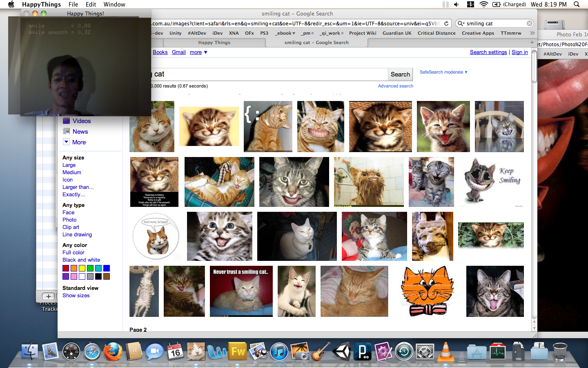Image resolution: width=588 pixels, height=368 pixels.
Task: Expand the SafeSearch moderate dropdown
Action: [443, 72]
